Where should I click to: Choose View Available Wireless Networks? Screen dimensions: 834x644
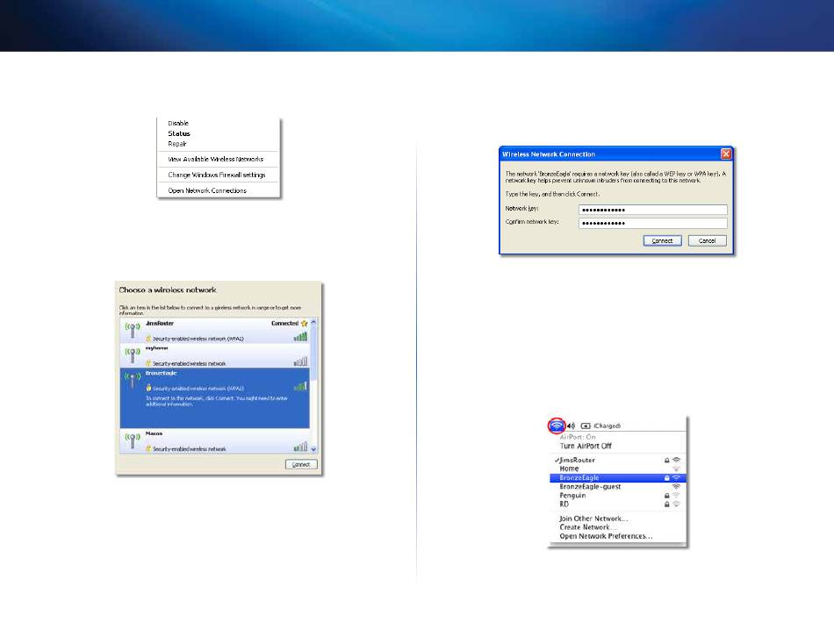(215, 159)
